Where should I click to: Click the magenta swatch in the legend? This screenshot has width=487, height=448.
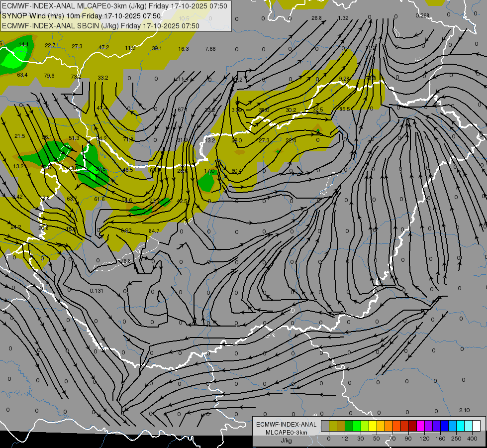(x=420, y=426)
